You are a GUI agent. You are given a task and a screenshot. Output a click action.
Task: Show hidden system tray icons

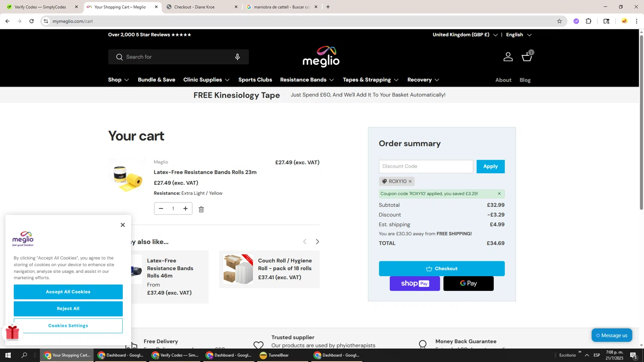pos(587,355)
